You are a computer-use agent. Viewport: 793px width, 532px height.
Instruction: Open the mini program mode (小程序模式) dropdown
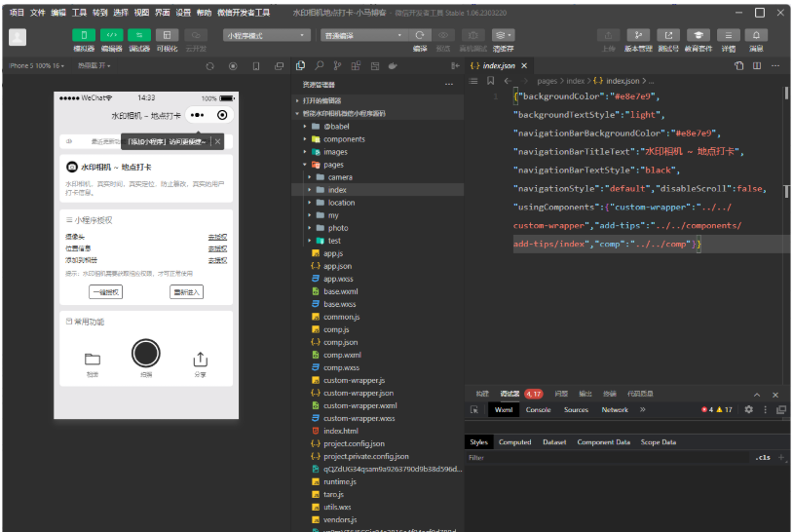(x=266, y=35)
